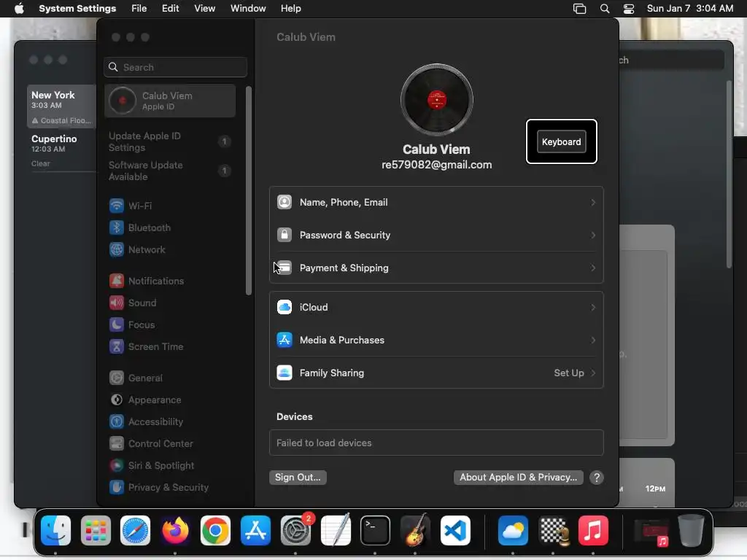Open Spotlight search in menu bar
The image size is (747, 560).
click(605, 9)
